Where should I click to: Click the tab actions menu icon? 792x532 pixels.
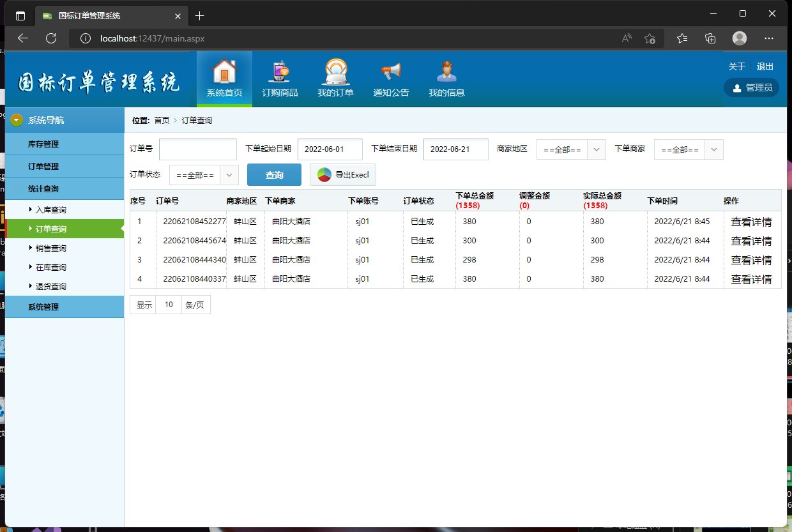click(20, 15)
